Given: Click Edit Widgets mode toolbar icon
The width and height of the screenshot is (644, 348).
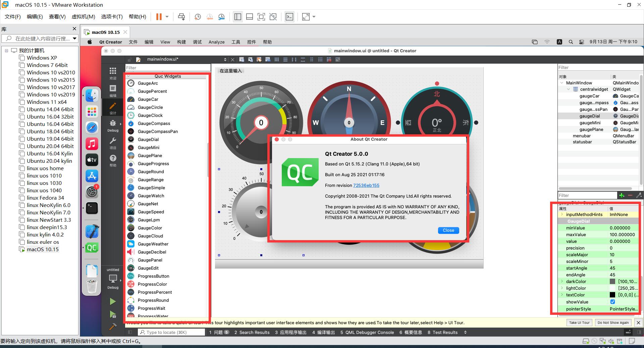Looking at the screenshot, I should tap(241, 60).
